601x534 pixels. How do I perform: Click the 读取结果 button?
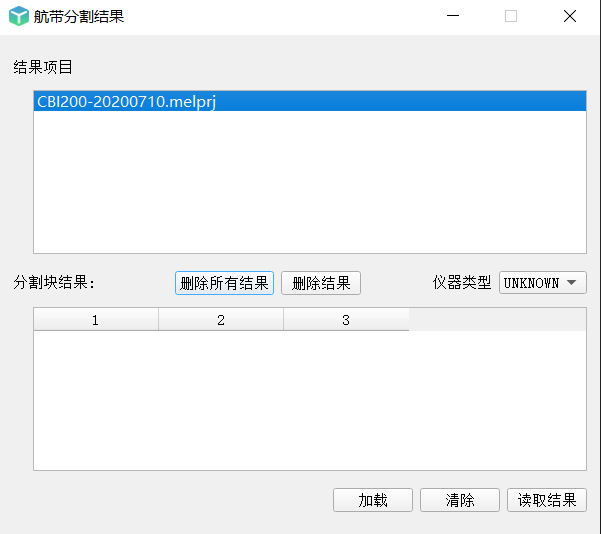[547, 500]
